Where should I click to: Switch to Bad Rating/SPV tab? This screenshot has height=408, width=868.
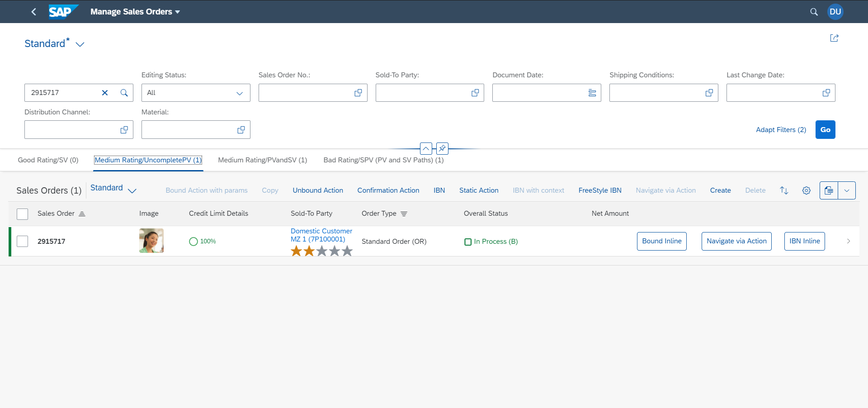coord(383,160)
